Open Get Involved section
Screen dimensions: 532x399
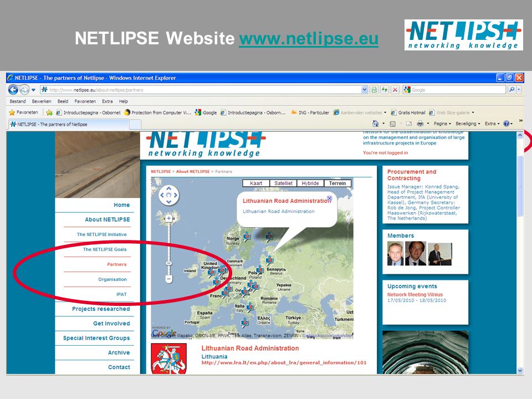click(111, 324)
